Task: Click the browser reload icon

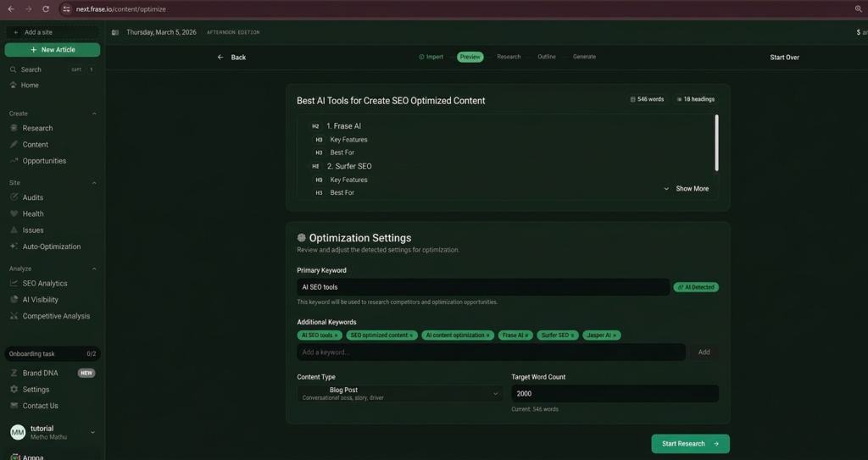Action: (x=46, y=8)
